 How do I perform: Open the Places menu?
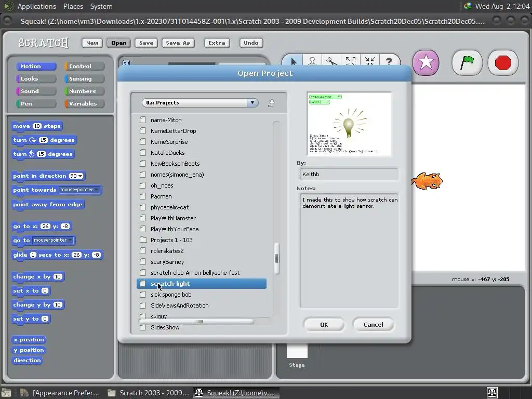73,6
